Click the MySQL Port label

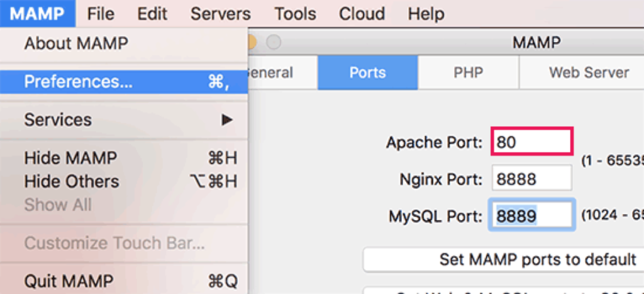(x=435, y=215)
